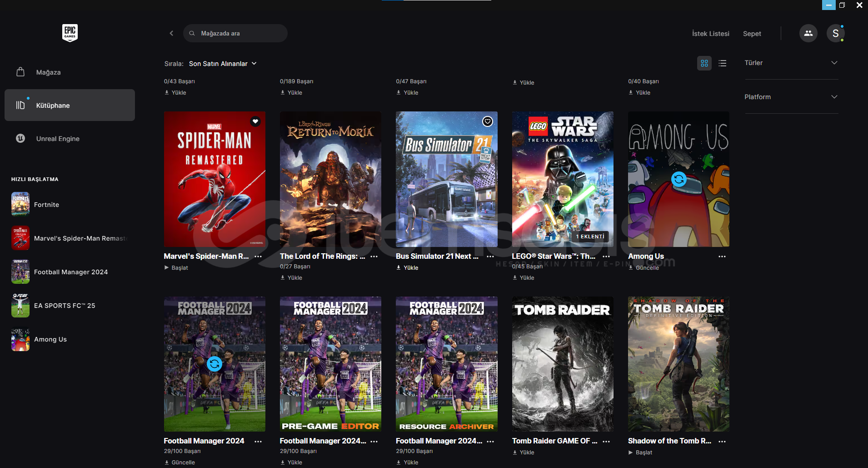Toggle favorite heart on Bus Simulator 21 cover

[x=488, y=121]
